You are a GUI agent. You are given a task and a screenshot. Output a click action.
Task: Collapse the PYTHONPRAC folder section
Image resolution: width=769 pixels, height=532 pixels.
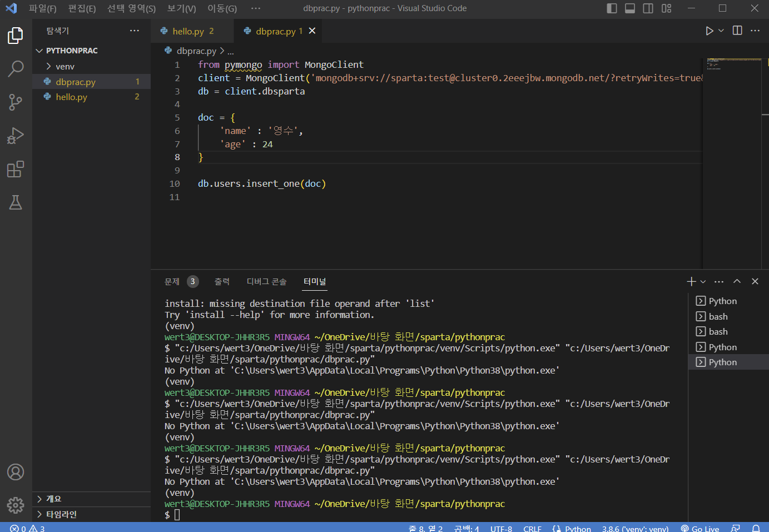(91, 51)
